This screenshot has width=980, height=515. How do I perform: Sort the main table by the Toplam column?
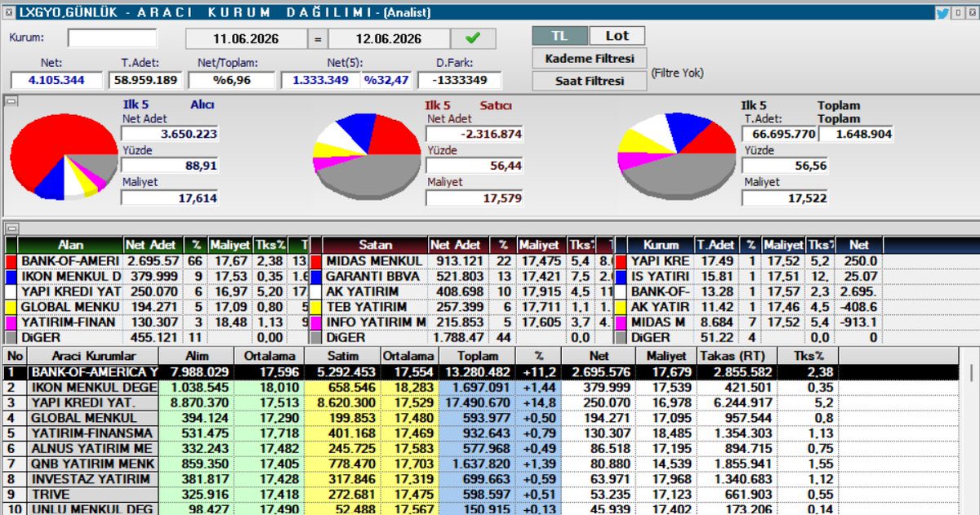pos(476,356)
